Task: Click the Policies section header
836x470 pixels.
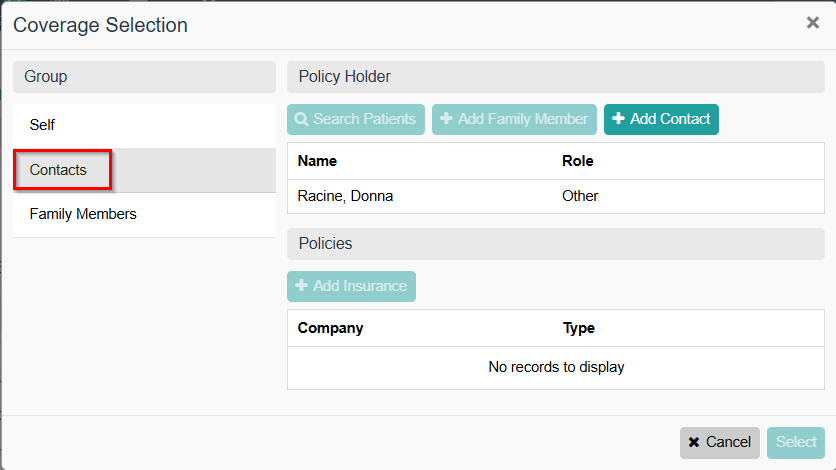Action: (555, 244)
